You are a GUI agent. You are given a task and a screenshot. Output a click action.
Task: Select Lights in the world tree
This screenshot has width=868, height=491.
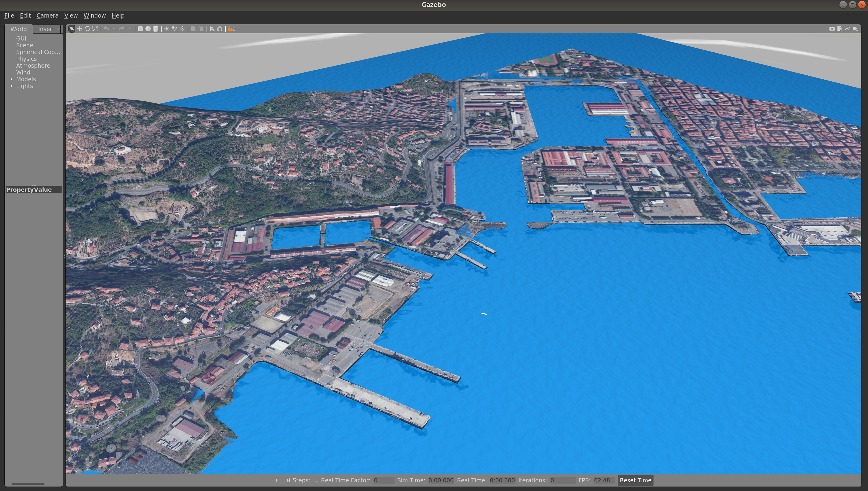point(25,86)
